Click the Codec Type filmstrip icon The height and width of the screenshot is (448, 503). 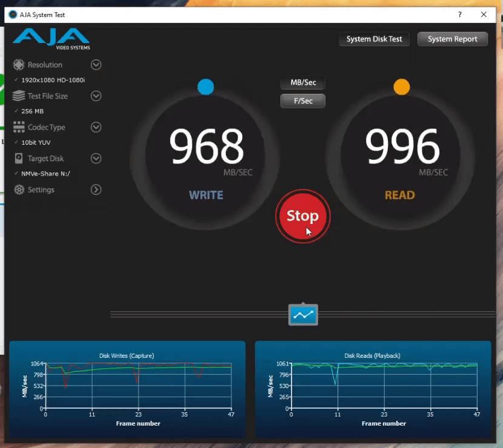(19, 127)
